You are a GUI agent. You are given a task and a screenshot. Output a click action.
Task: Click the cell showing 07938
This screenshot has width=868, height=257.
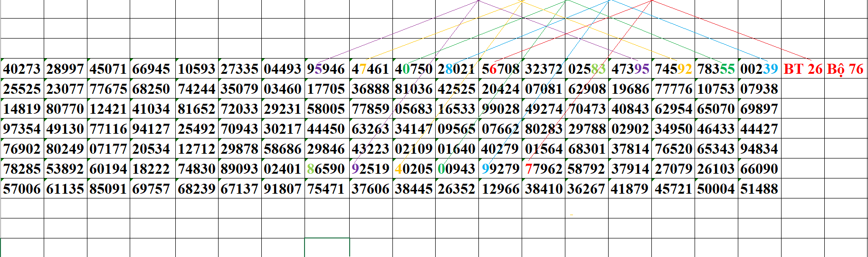click(759, 89)
